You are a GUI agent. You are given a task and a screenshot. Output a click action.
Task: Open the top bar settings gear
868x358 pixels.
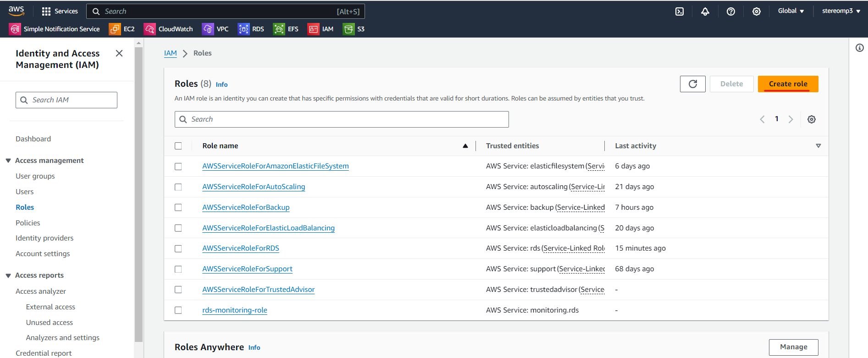757,11
